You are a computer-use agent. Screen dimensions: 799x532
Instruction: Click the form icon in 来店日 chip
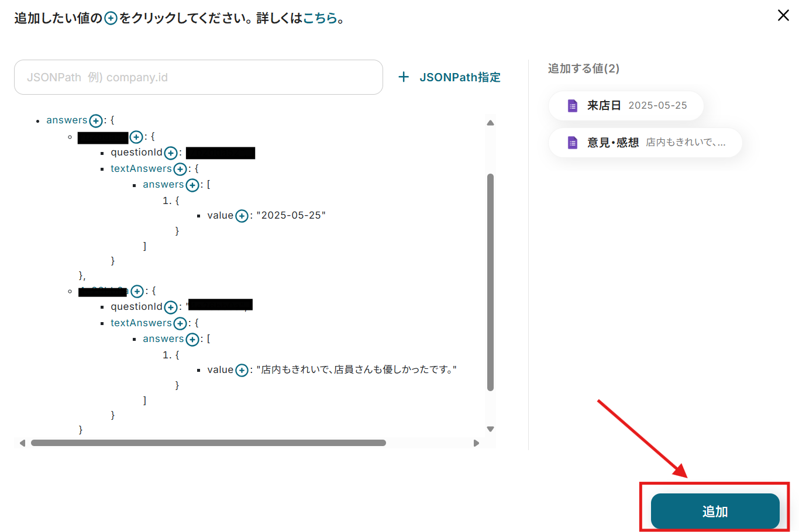coord(573,106)
